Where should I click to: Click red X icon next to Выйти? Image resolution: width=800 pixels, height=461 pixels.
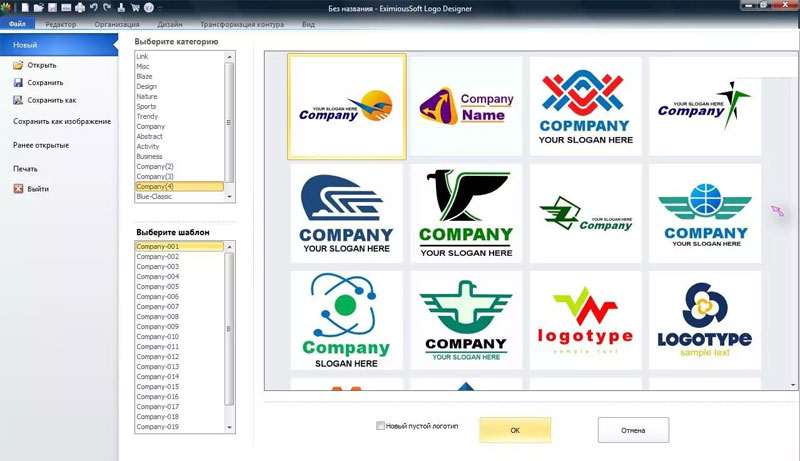coord(18,189)
